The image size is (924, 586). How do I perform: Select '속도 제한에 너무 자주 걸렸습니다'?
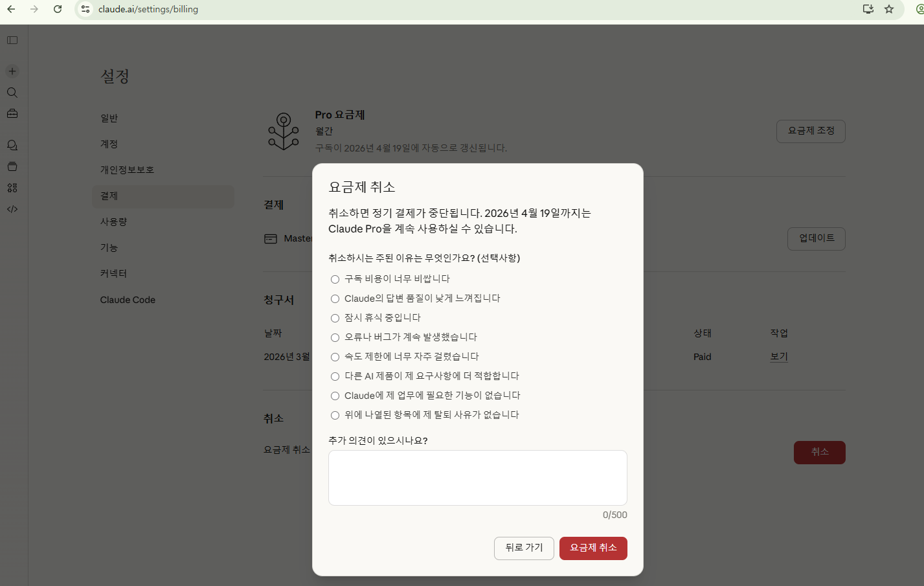pos(335,357)
